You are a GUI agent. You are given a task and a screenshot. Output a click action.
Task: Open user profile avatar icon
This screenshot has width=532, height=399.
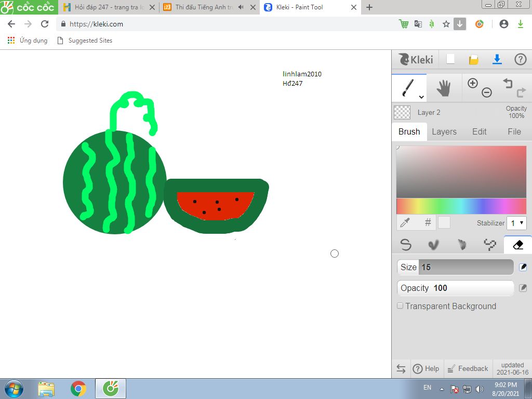[504, 24]
